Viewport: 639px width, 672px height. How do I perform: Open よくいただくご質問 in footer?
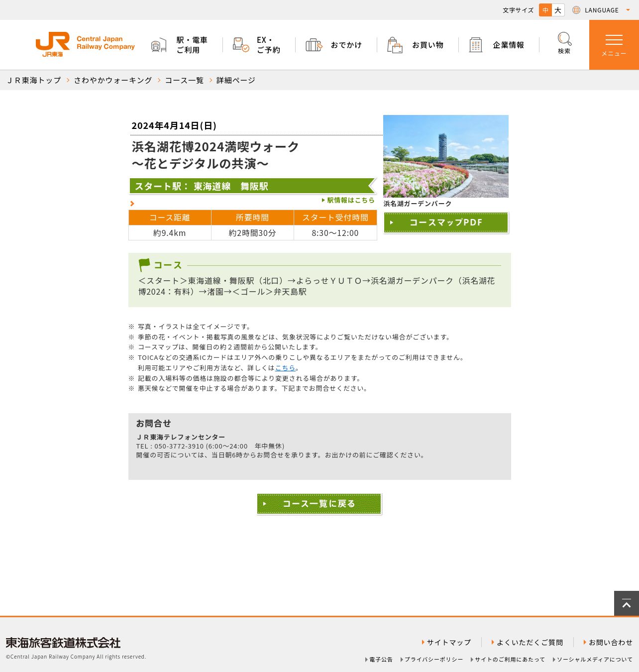(527, 643)
